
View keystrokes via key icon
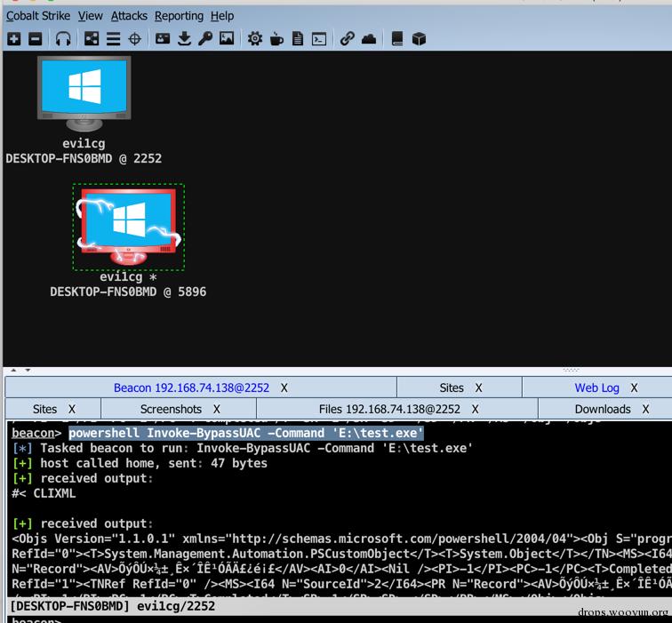point(205,39)
